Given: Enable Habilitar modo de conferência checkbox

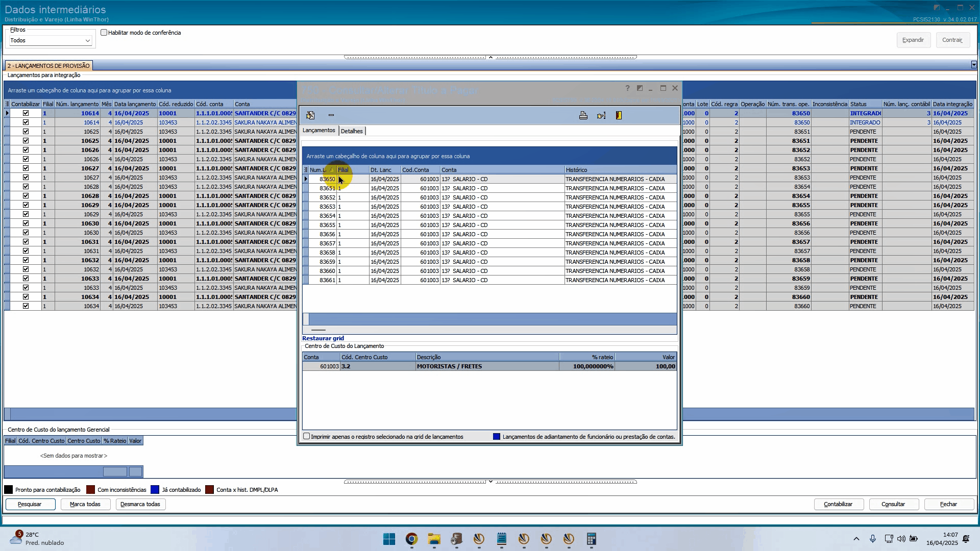Looking at the screenshot, I should pos(104,33).
